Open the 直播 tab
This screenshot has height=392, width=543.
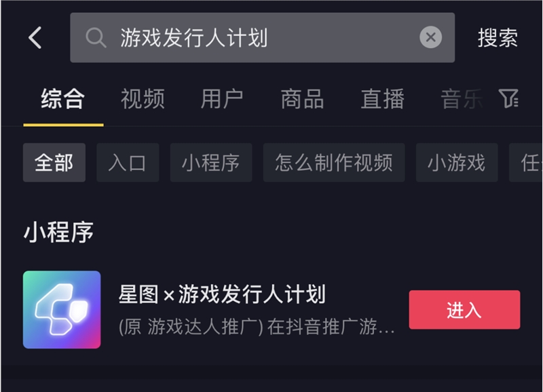[381, 99]
